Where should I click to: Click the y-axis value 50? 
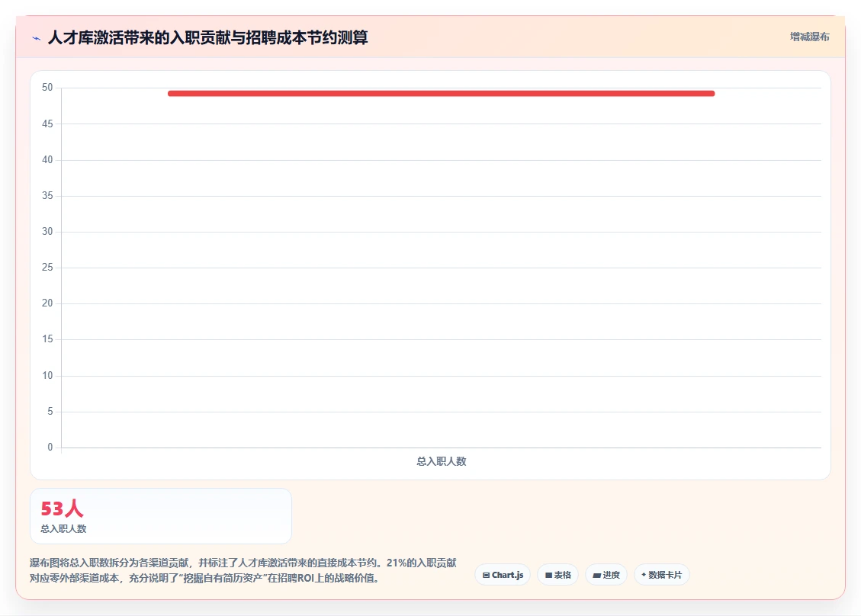coord(47,88)
